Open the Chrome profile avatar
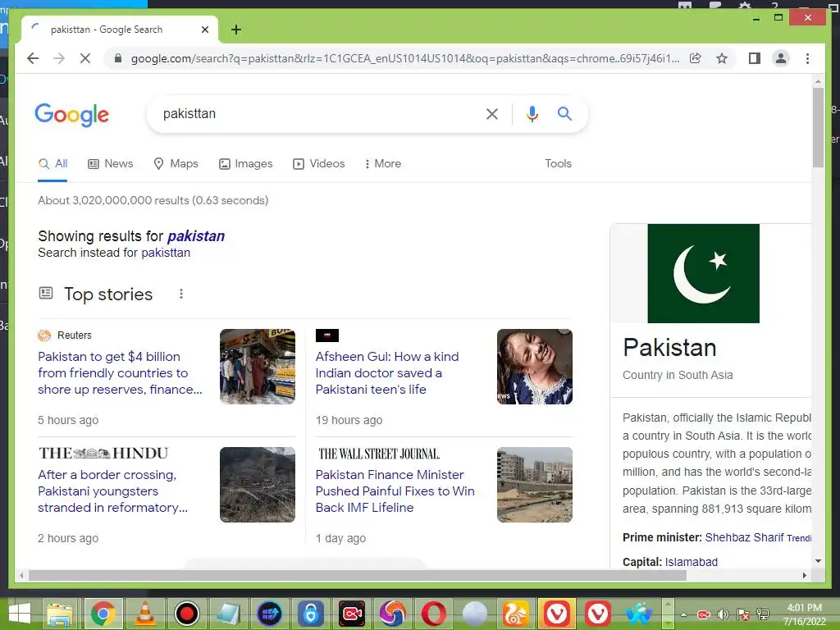 (781, 58)
